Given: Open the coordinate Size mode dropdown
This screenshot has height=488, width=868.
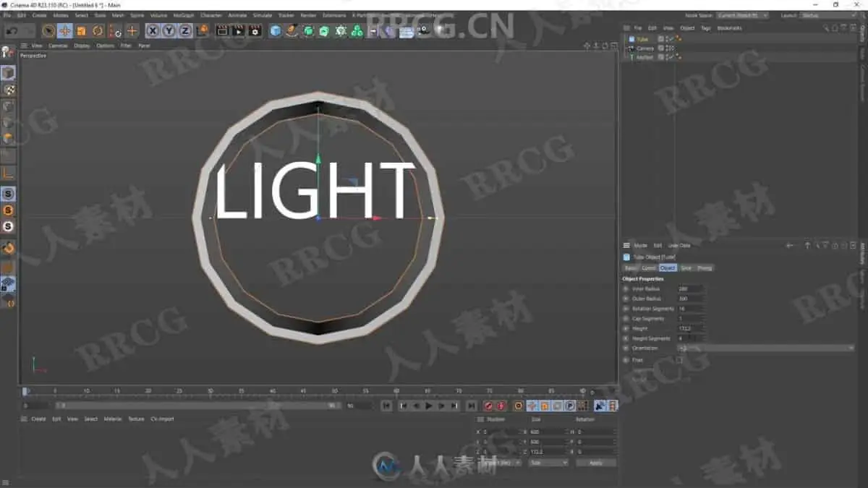Looking at the screenshot, I should (549, 463).
